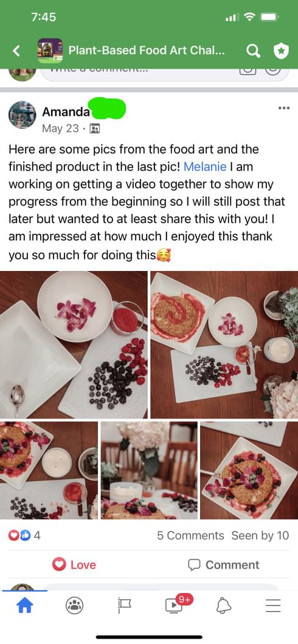The width and height of the screenshot is (298, 644).
Task: Tap the back arrow in the group header
Action: [16, 51]
